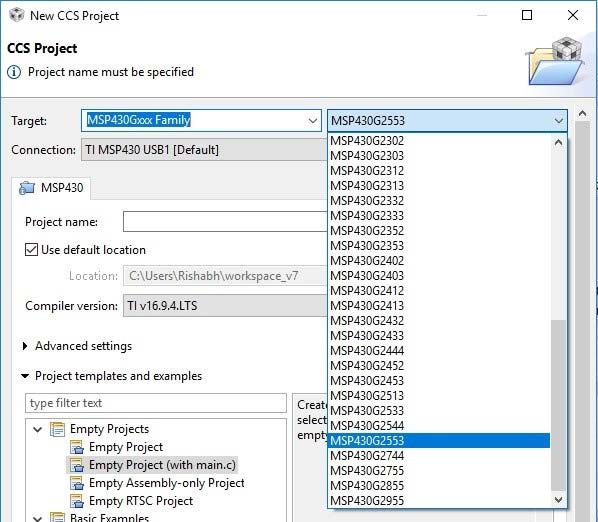Close the New CCS Project dialog
598x522 pixels.
(x=573, y=15)
